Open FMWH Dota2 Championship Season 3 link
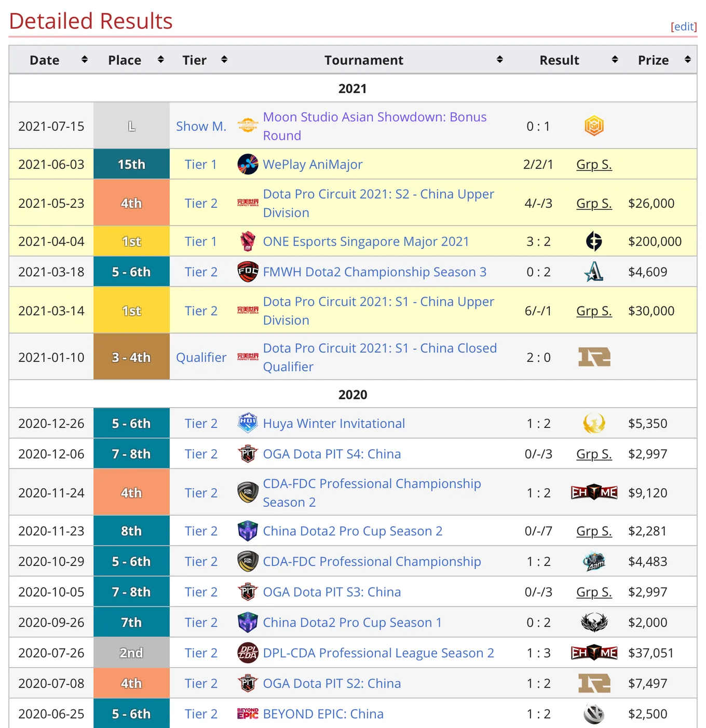706x728 pixels. tap(375, 272)
